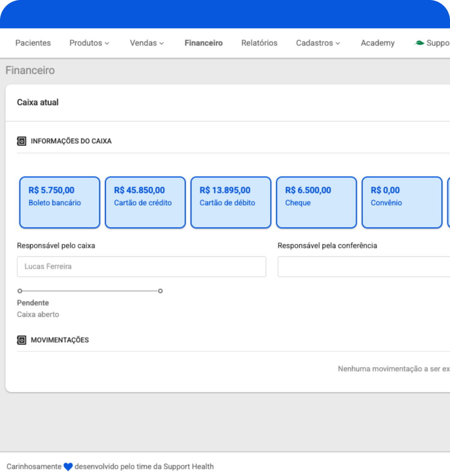Viewport: 450px width, 476px height.
Task: Choose the Cheque R$ 6.500,00 card
Action: (x=316, y=202)
